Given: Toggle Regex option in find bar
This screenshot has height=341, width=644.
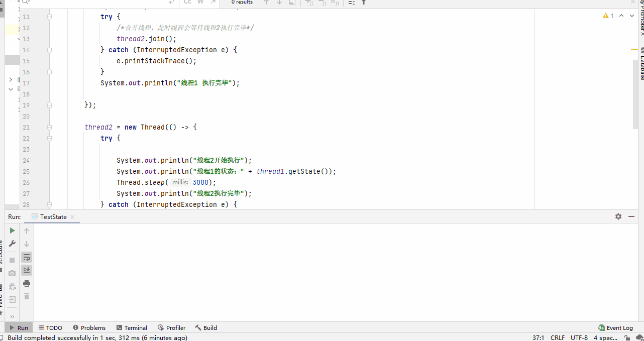Looking at the screenshot, I should click(214, 2).
